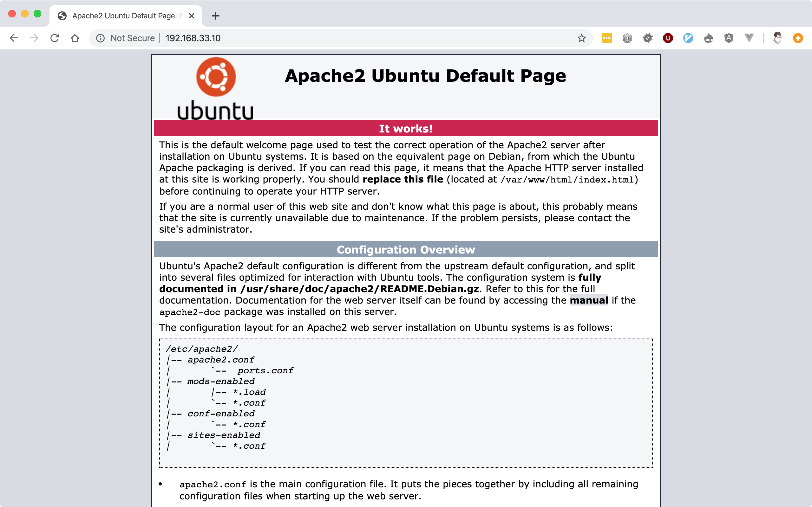Click the orange Chrome update arrow

(798, 38)
